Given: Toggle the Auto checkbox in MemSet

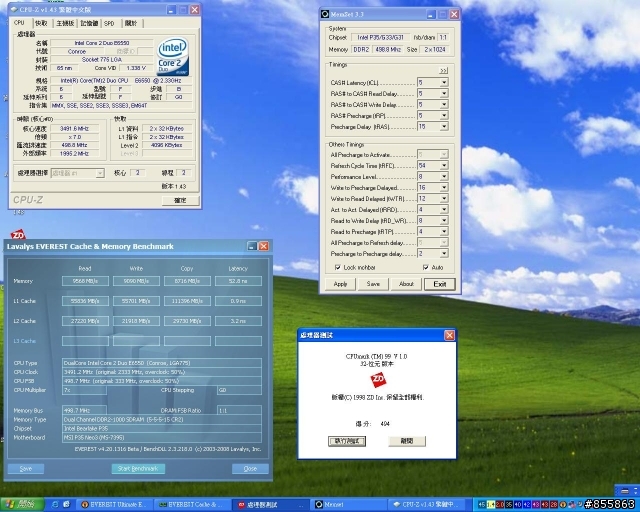Looking at the screenshot, I should click(x=426, y=267).
